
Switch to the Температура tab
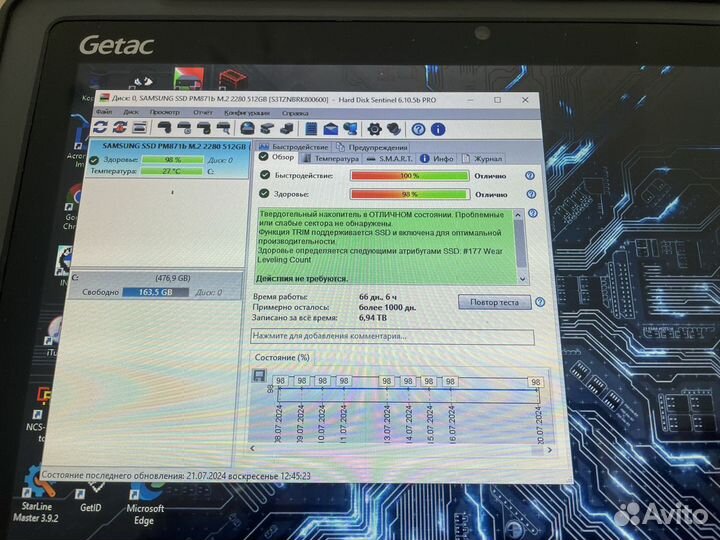click(x=331, y=158)
